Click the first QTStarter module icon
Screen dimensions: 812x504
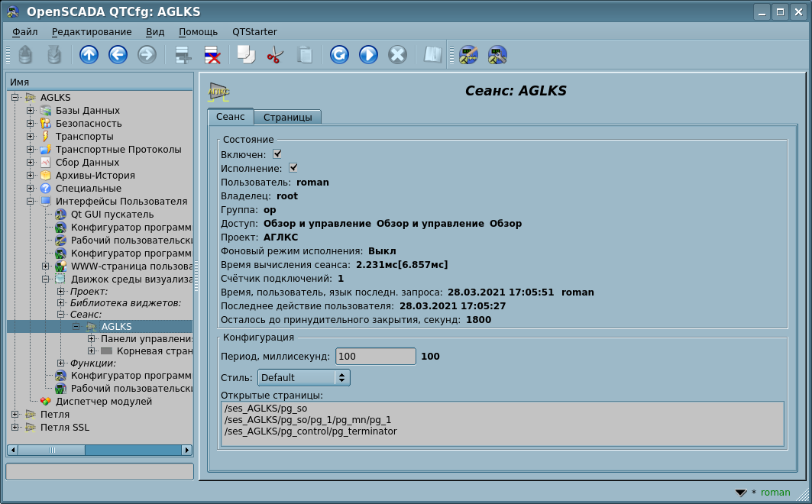coord(468,55)
